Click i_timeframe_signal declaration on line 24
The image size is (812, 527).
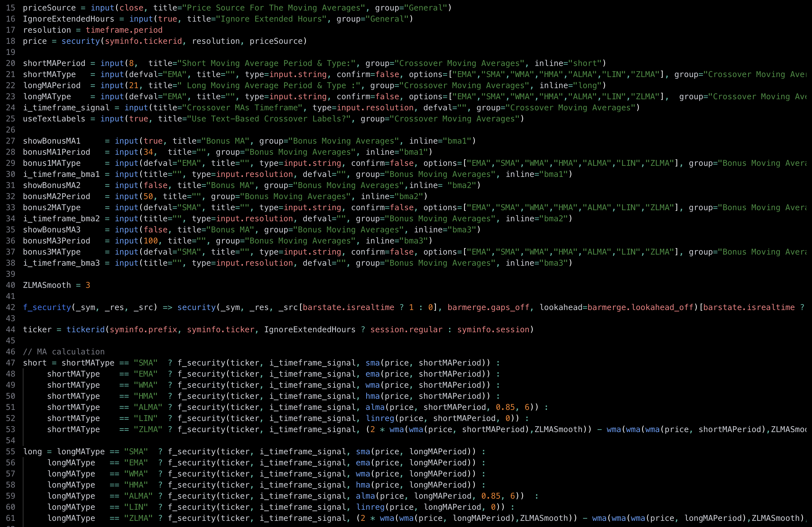(66, 108)
